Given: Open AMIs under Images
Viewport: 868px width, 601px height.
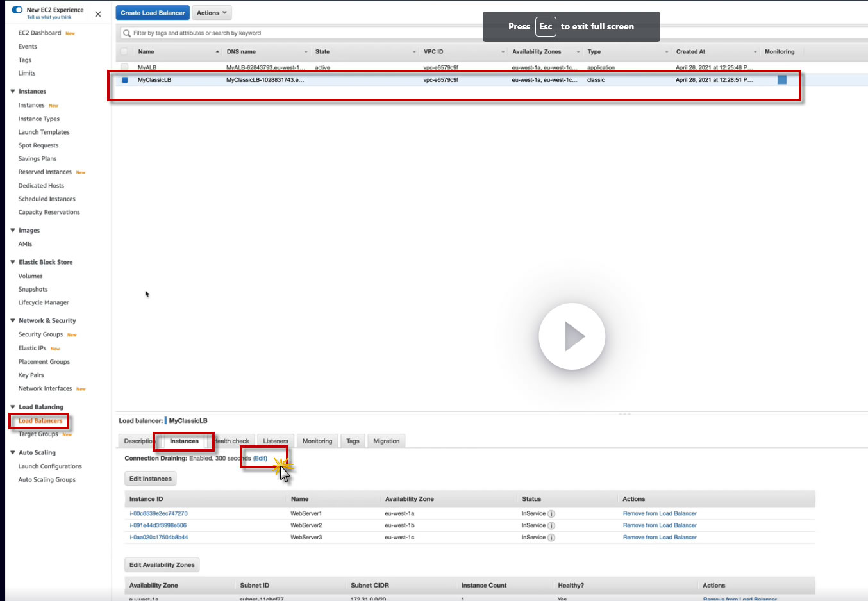Looking at the screenshot, I should [x=25, y=244].
